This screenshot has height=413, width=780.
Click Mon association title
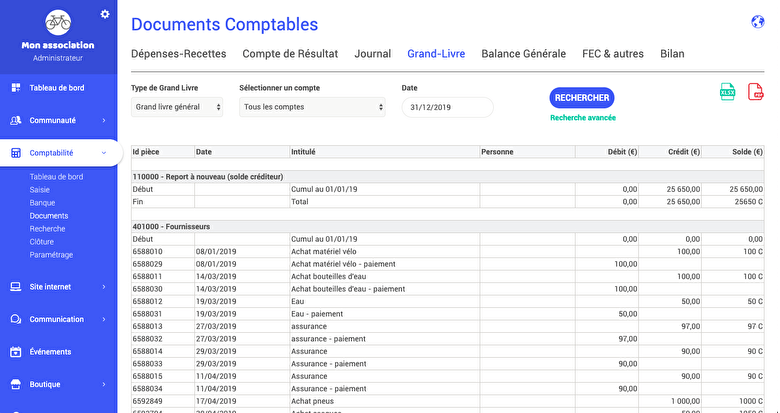[x=58, y=45]
